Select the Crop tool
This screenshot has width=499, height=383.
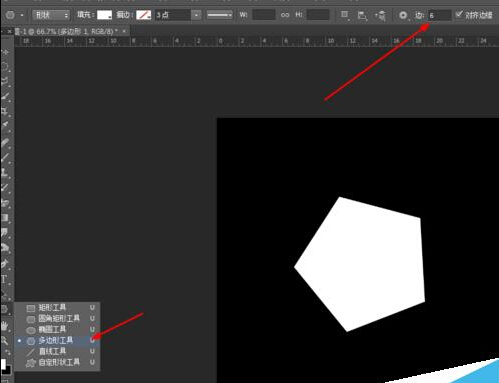point(5,111)
